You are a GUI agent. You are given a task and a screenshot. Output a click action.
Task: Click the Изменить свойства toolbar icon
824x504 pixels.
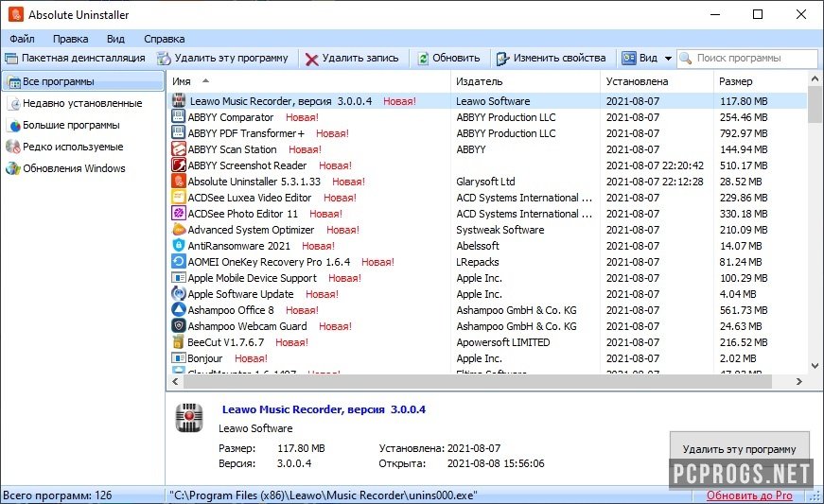[503, 58]
